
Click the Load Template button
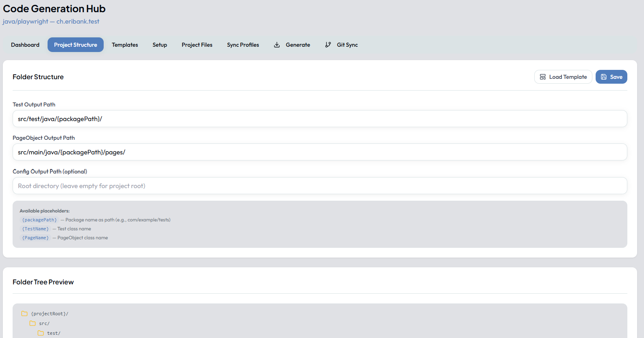point(563,77)
